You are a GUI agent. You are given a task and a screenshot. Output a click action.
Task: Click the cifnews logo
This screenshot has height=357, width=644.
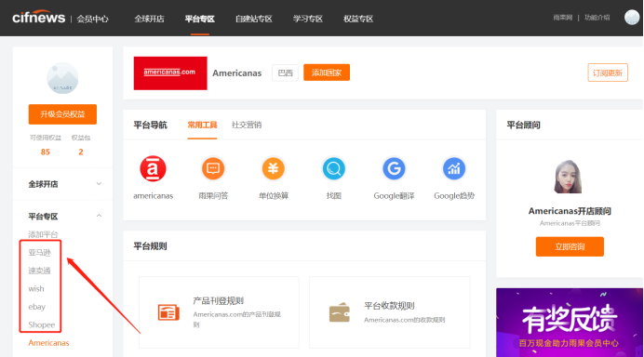[38, 18]
